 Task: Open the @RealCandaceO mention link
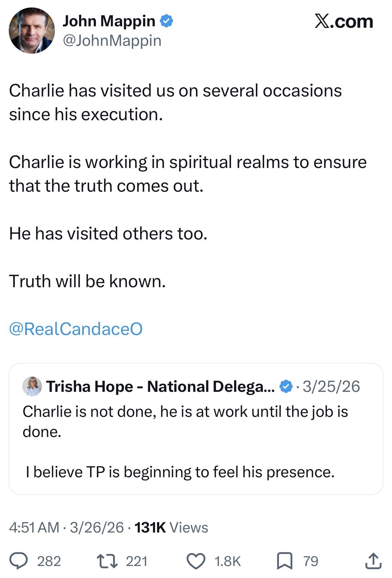click(76, 329)
